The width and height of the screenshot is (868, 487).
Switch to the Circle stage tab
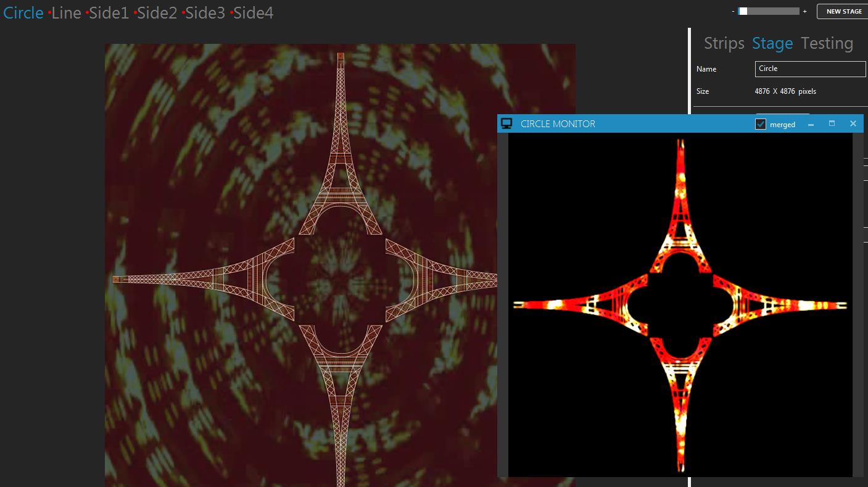click(x=23, y=12)
